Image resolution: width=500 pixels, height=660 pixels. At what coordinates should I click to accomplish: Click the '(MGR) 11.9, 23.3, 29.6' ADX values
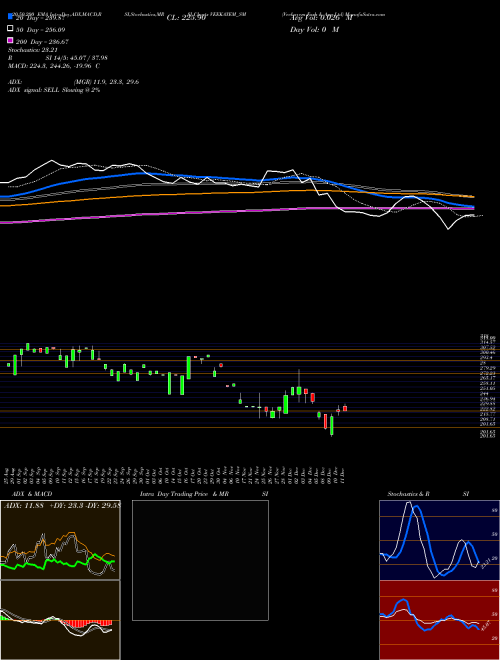106,82
